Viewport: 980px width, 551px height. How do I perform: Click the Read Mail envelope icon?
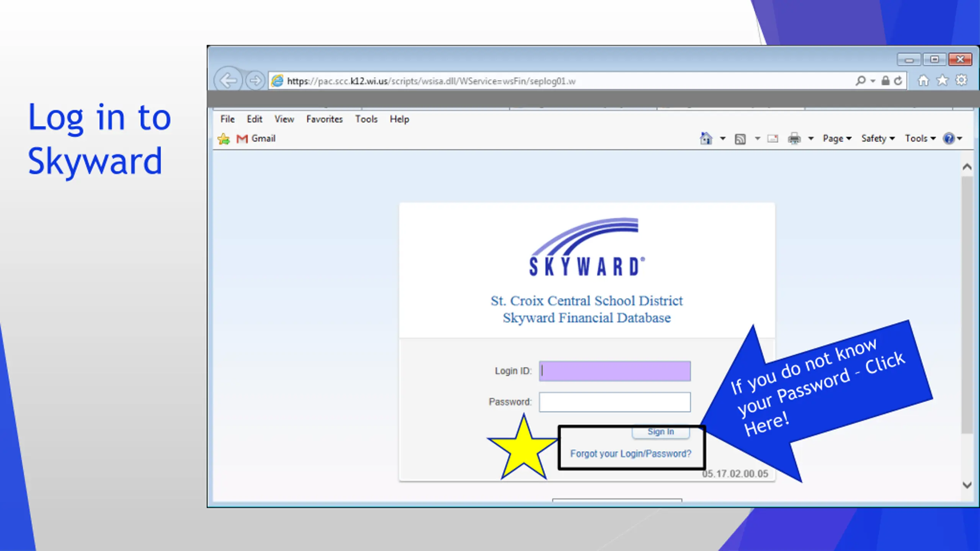pyautogui.click(x=773, y=139)
